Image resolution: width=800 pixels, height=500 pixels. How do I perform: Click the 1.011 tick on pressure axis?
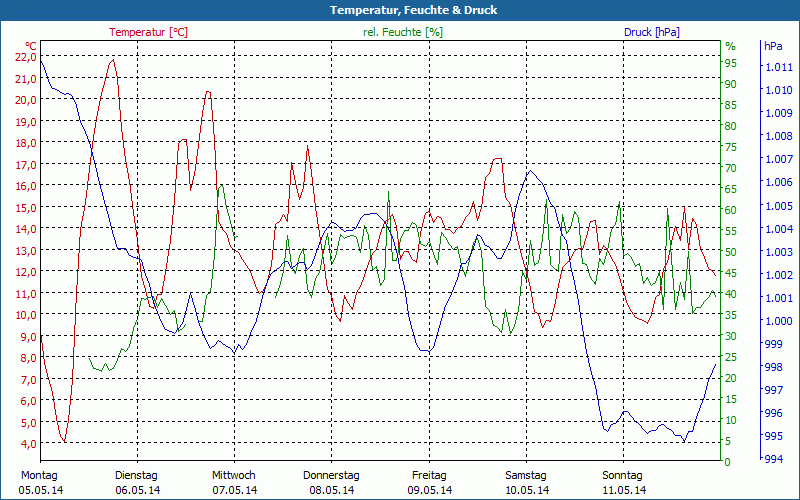coord(779,67)
